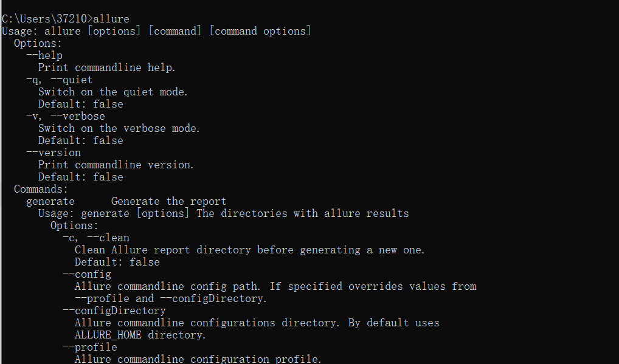Select the '--help' option text
This screenshot has width=619, height=364.
pyautogui.click(x=44, y=55)
